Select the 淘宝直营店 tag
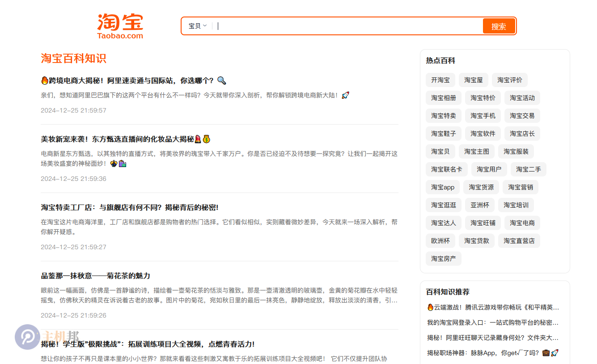 click(x=519, y=241)
